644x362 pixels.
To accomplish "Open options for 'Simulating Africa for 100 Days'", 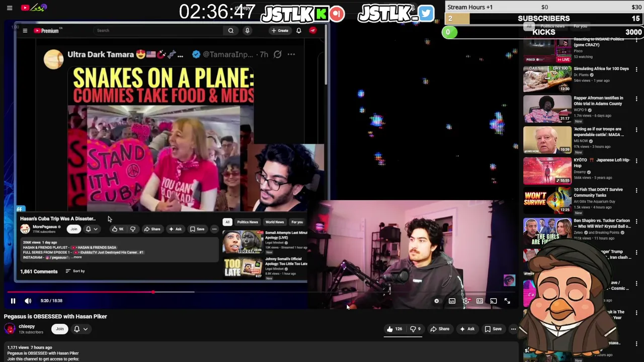I will [636, 69].
